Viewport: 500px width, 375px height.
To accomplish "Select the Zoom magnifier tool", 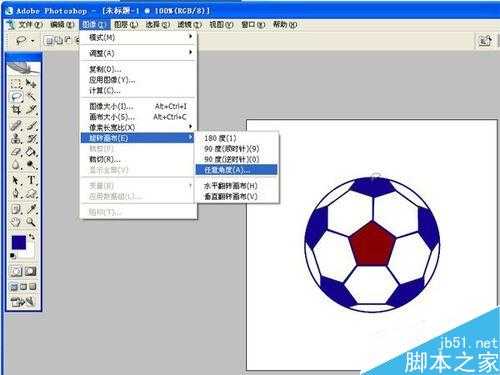I will tap(31, 222).
